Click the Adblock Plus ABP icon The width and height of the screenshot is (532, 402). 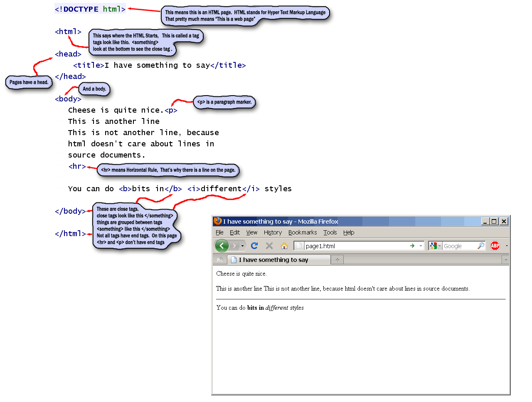coord(495,246)
